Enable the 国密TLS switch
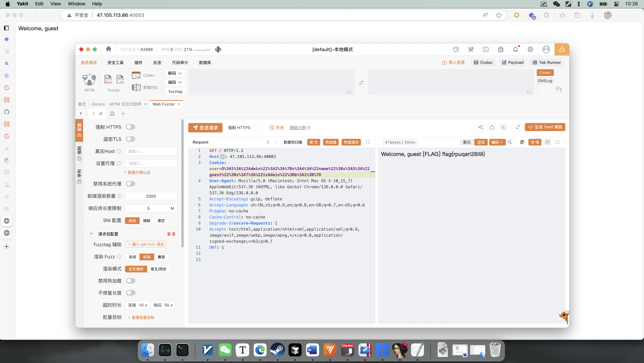 [131, 139]
